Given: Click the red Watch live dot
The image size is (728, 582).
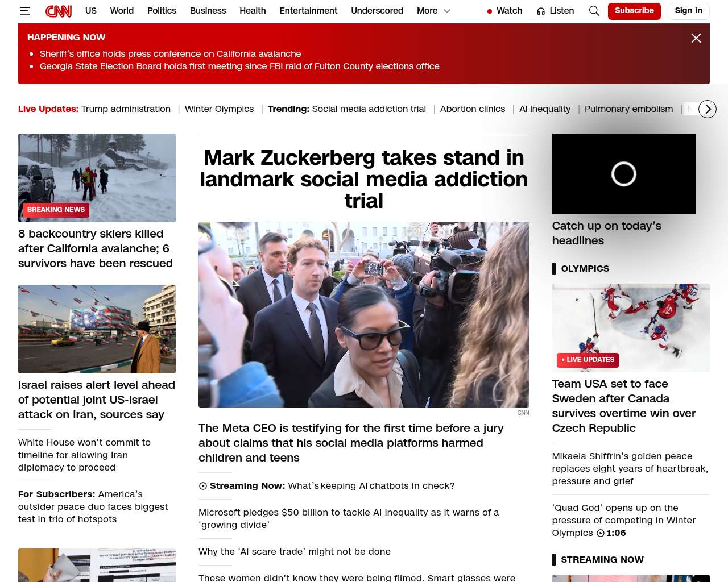Looking at the screenshot, I should [490, 11].
